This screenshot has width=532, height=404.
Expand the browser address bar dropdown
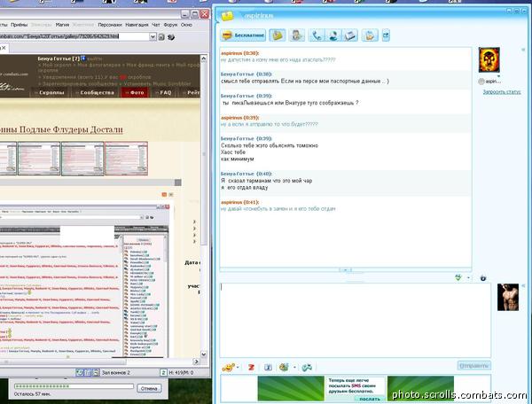pos(153,36)
